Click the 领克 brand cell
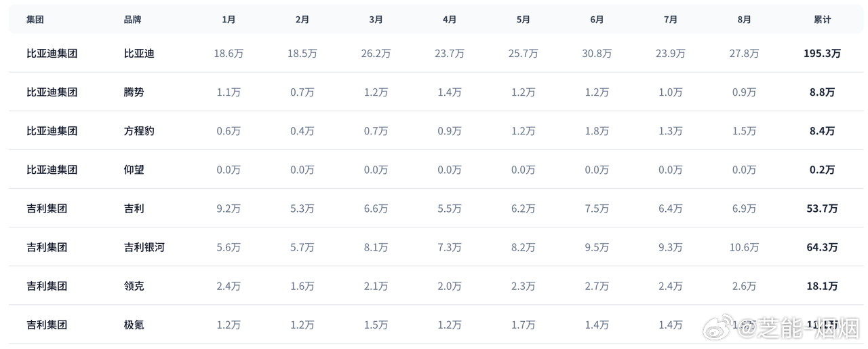 click(134, 286)
